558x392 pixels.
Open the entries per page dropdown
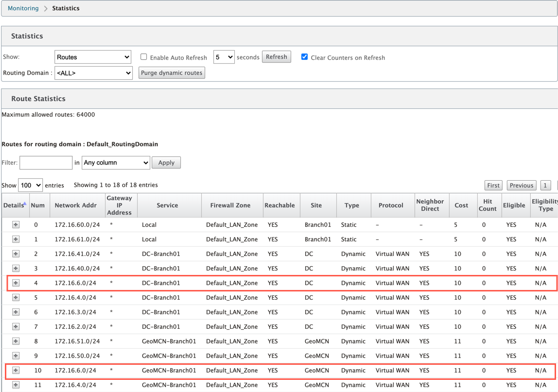31,186
